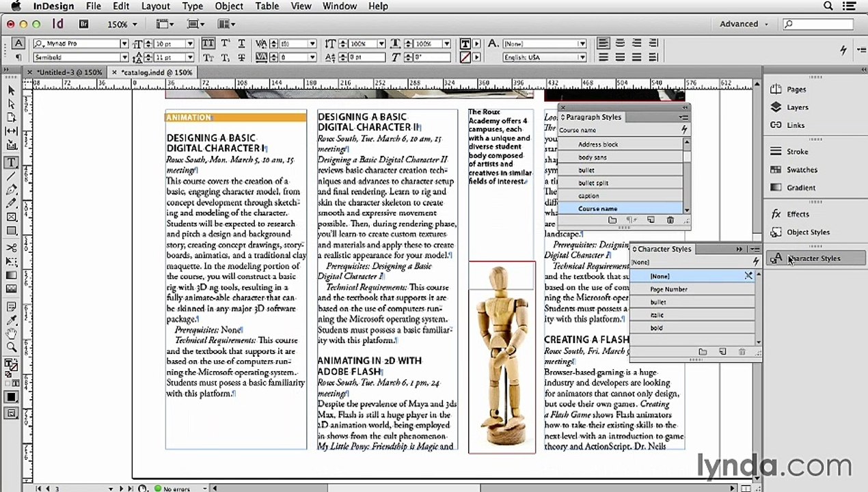This screenshot has width=868, height=492.
Task: Select the bullet split paragraph style
Action: [620, 182]
